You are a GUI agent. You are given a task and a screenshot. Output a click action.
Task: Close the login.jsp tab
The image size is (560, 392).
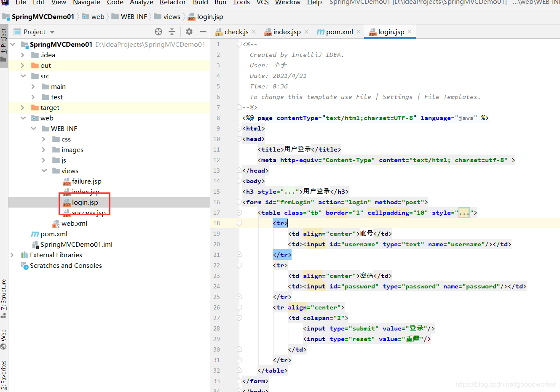tap(410, 32)
